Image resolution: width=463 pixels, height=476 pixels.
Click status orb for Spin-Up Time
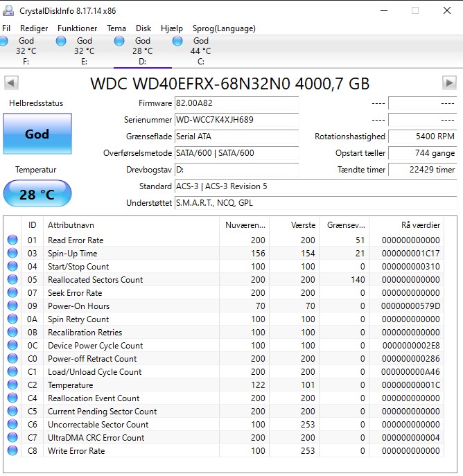12,253
